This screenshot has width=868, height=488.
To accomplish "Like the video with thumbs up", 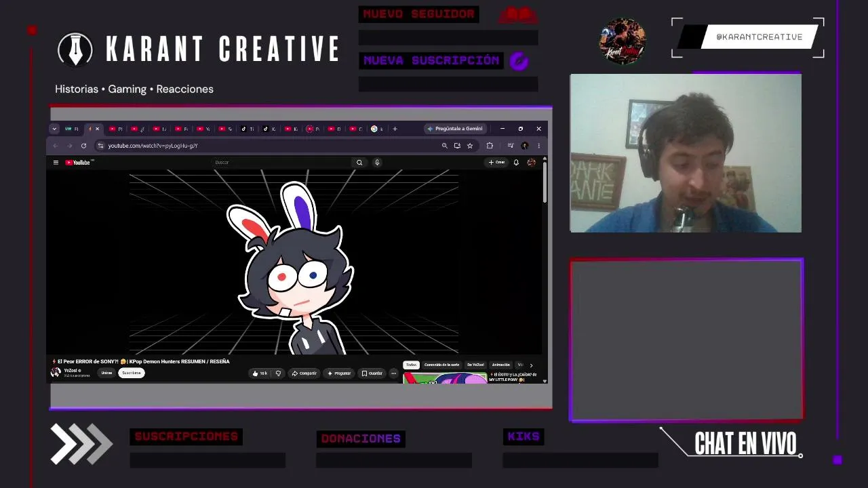I will [x=260, y=373].
